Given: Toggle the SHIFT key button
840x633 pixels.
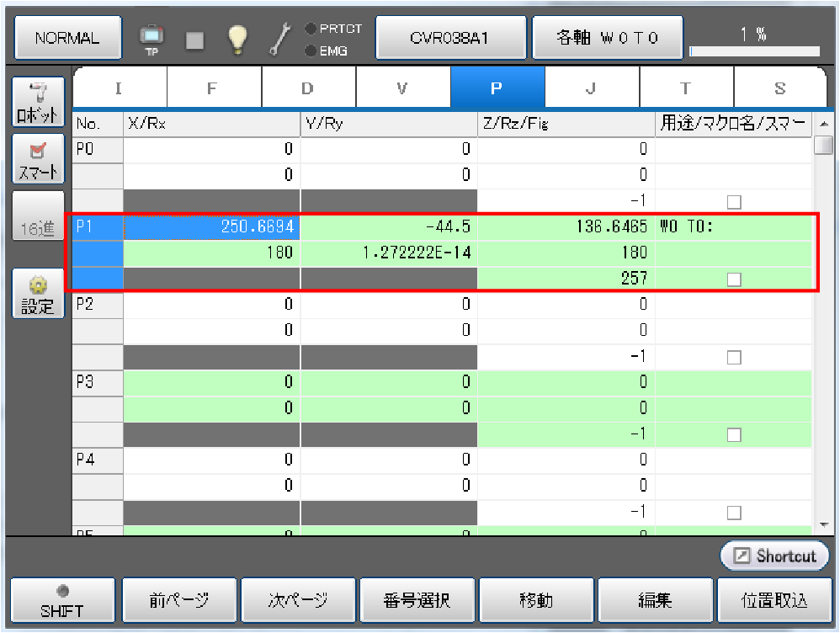Looking at the screenshot, I should click(62, 601).
